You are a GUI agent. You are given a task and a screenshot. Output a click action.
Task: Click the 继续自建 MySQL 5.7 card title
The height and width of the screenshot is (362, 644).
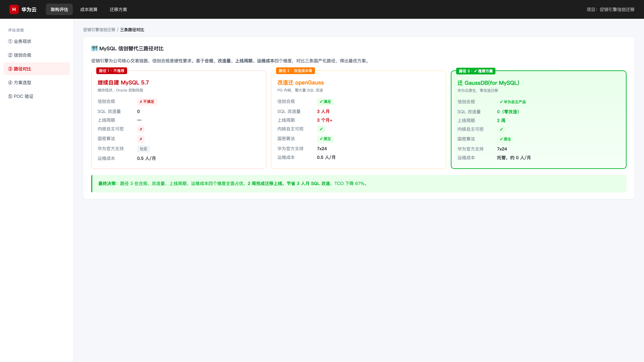123,82
